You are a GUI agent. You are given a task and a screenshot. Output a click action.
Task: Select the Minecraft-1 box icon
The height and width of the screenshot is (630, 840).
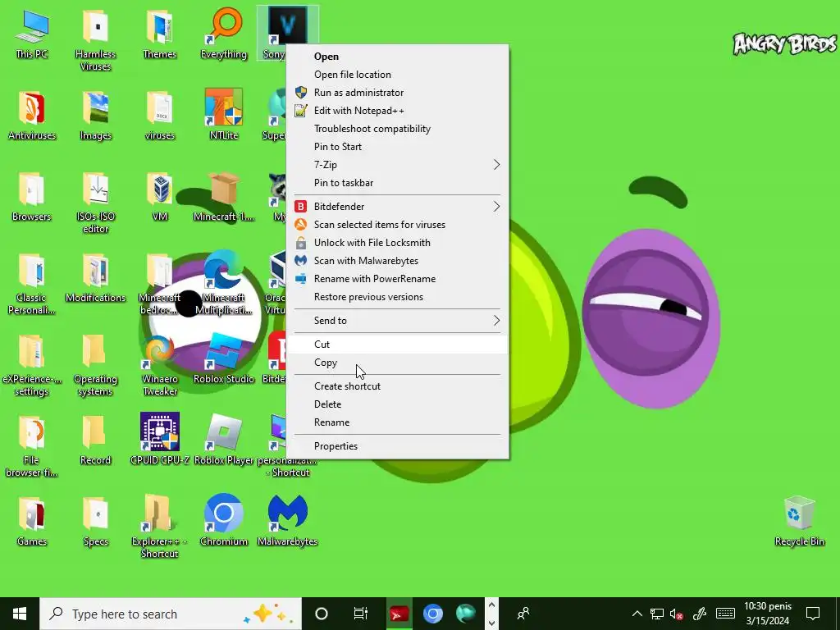click(x=224, y=195)
